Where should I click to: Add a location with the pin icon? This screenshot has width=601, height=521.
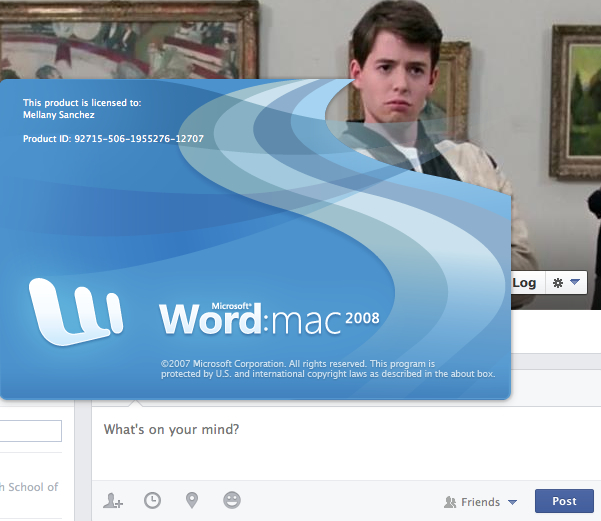[x=192, y=500]
